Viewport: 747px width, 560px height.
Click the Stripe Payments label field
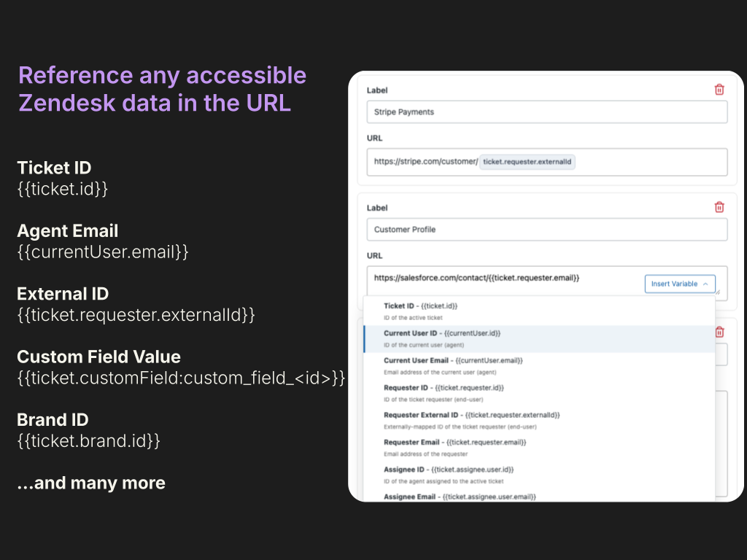(x=546, y=112)
